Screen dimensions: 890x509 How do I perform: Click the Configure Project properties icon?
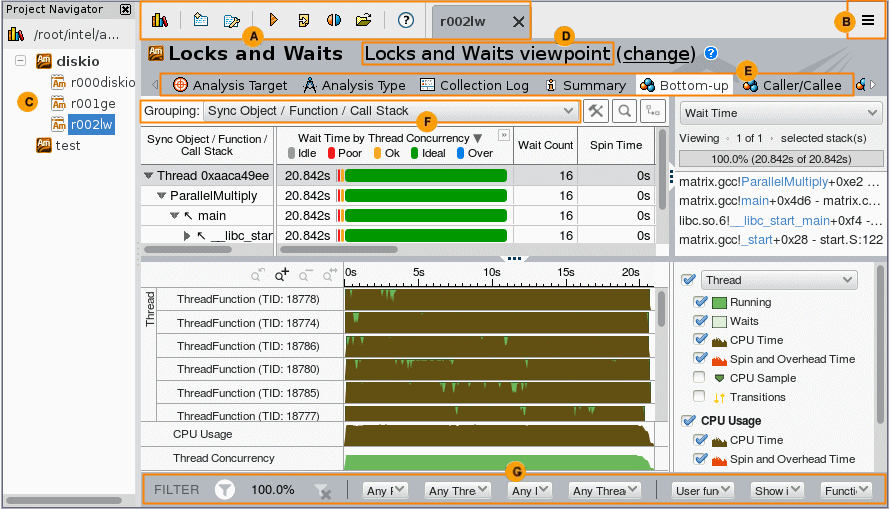pos(232,20)
